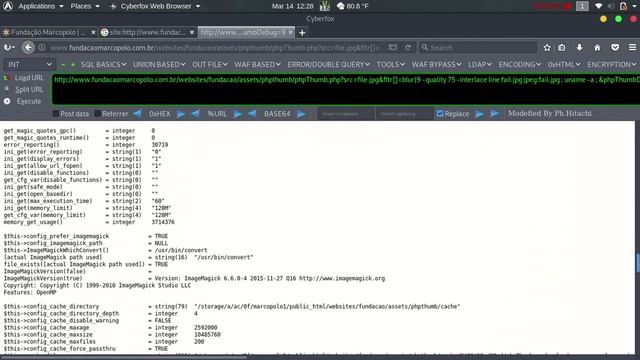Go back with the browser back arrow
The image size is (640, 360).
(x=28, y=47)
